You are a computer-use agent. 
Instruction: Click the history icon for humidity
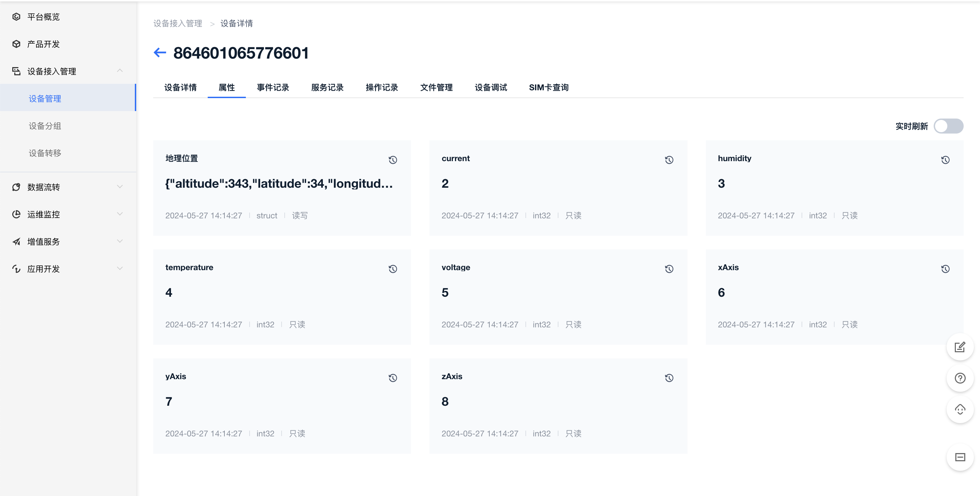(946, 159)
